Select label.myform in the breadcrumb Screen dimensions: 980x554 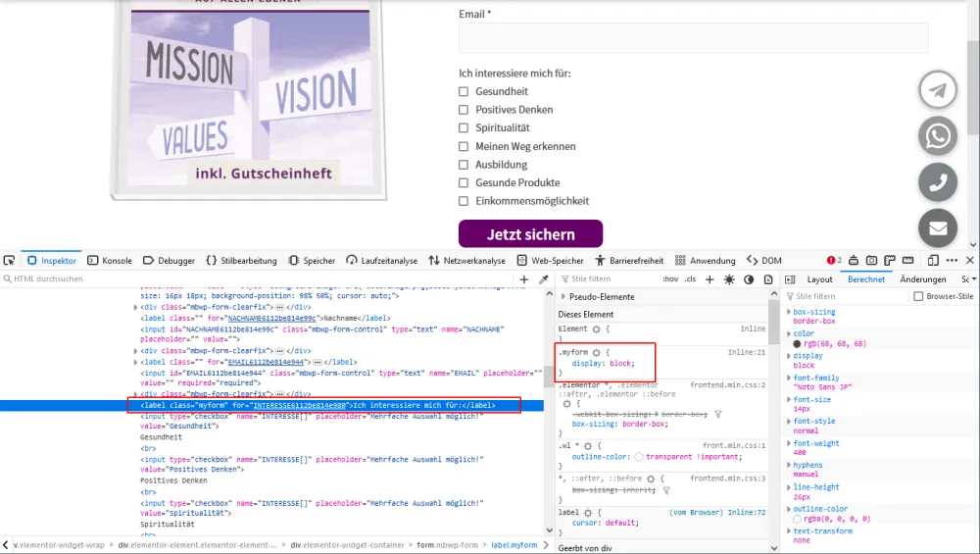pos(514,545)
